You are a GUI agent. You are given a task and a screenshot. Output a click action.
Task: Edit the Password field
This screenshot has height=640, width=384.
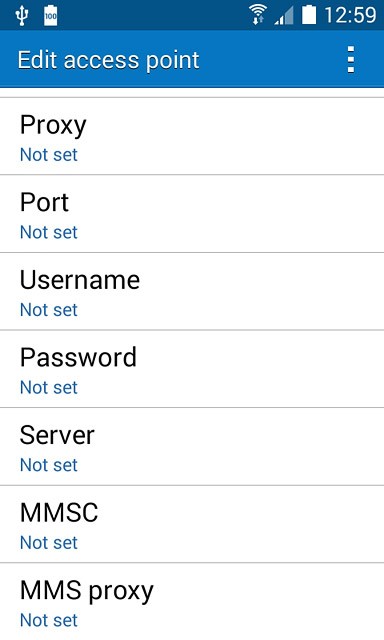[x=192, y=369]
